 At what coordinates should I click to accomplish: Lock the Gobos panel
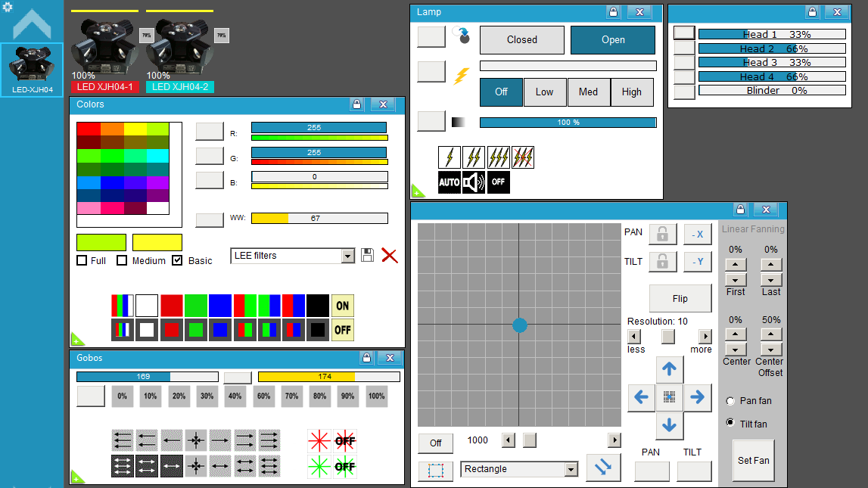click(x=366, y=358)
